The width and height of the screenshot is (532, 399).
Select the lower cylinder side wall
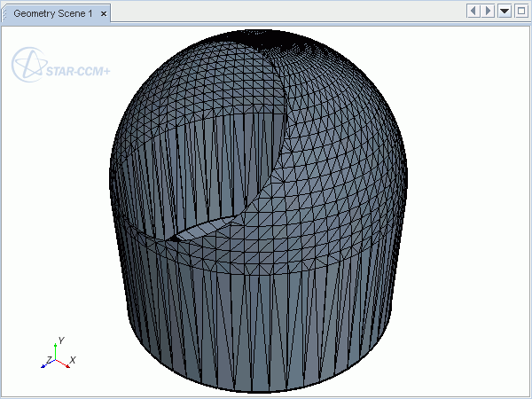coord(266,319)
